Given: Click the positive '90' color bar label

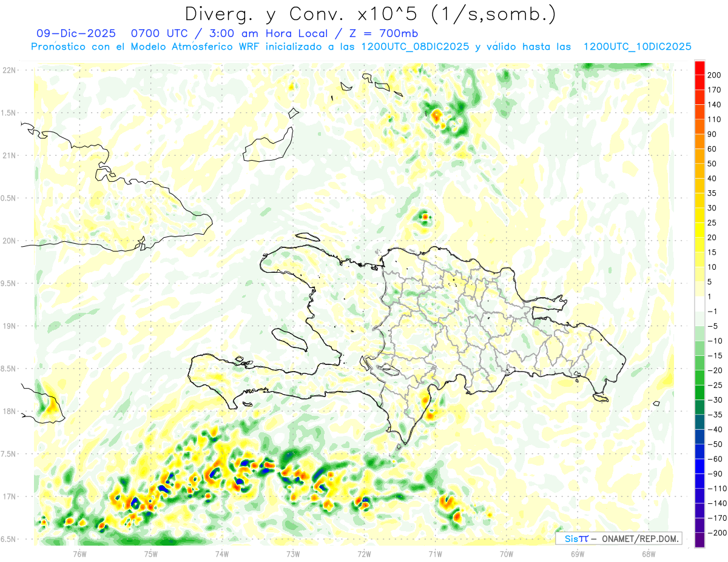Looking at the screenshot, I should click(x=712, y=134).
